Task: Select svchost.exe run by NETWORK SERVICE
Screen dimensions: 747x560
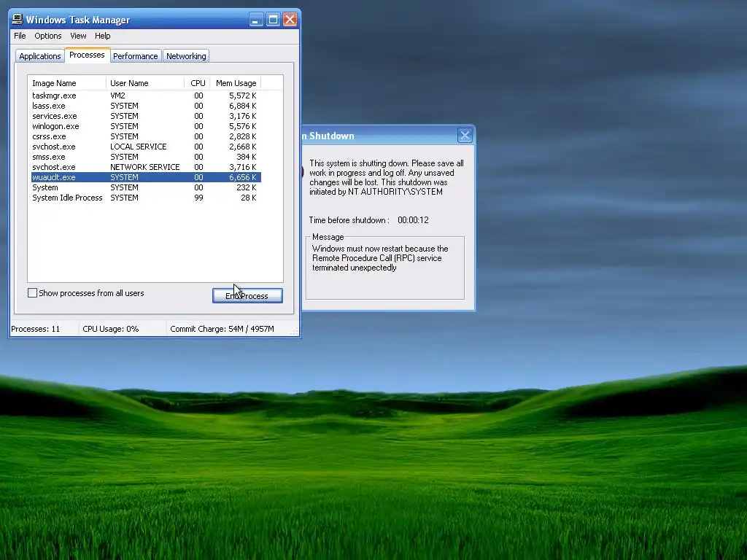Action: point(146,167)
